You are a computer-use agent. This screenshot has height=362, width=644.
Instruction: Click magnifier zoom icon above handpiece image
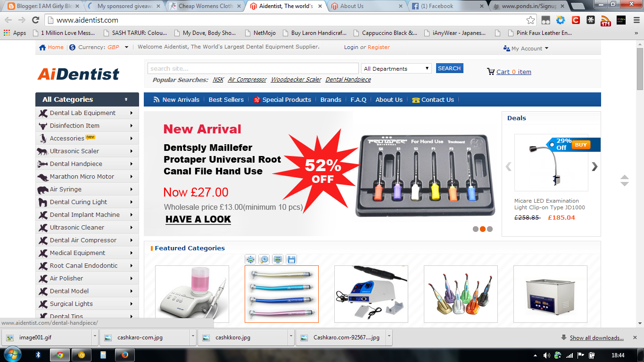coord(264,259)
